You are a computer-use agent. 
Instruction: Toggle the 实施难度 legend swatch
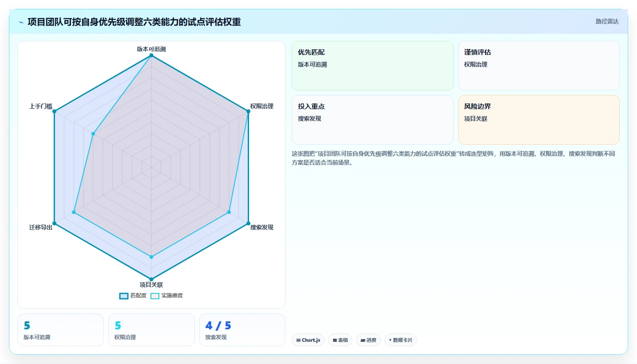[155, 296]
